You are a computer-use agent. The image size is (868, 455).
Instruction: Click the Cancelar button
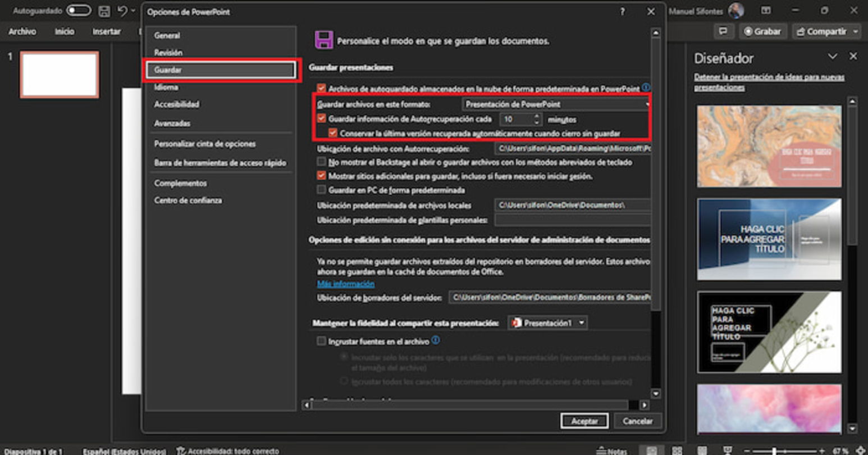(x=638, y=421)
